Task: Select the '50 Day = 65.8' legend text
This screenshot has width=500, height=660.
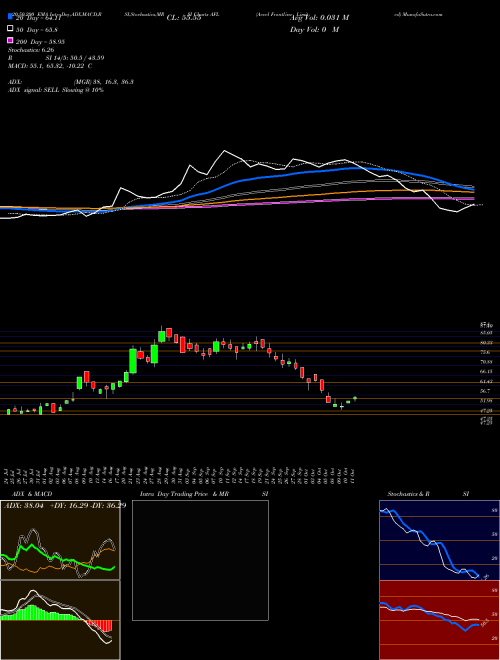Action: (x=36, y=30)
